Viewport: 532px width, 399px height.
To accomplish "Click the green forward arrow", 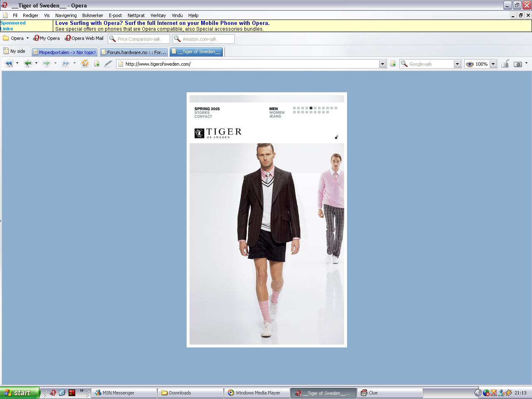I will pyautogui.click(x=47, y=64).
